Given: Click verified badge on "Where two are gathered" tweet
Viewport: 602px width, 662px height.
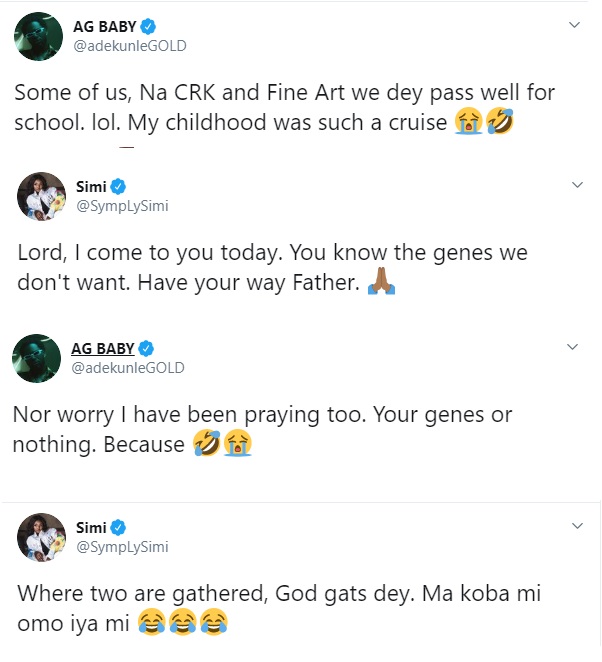Looking at the screenshot, I should (116, 527).
